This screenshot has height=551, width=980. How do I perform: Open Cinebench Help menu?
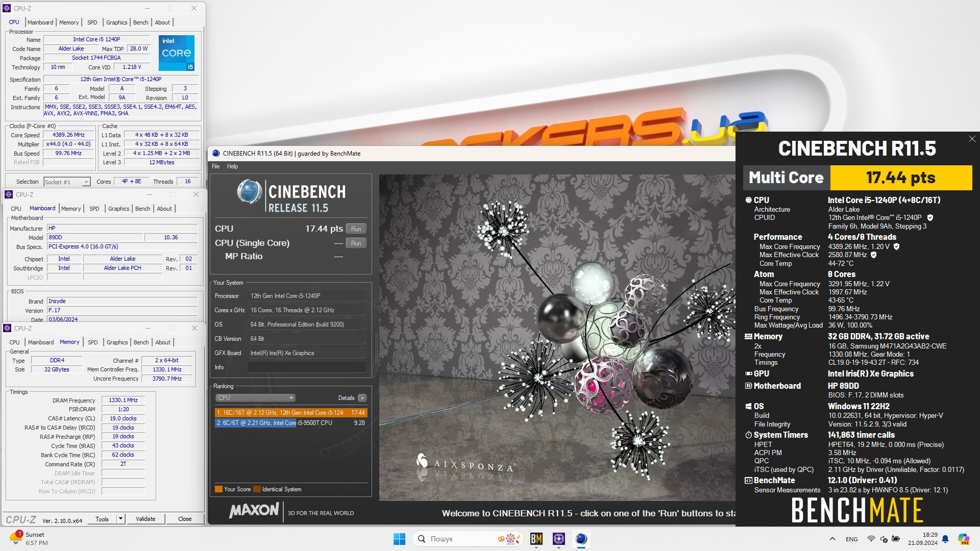[x=232, y=166]
